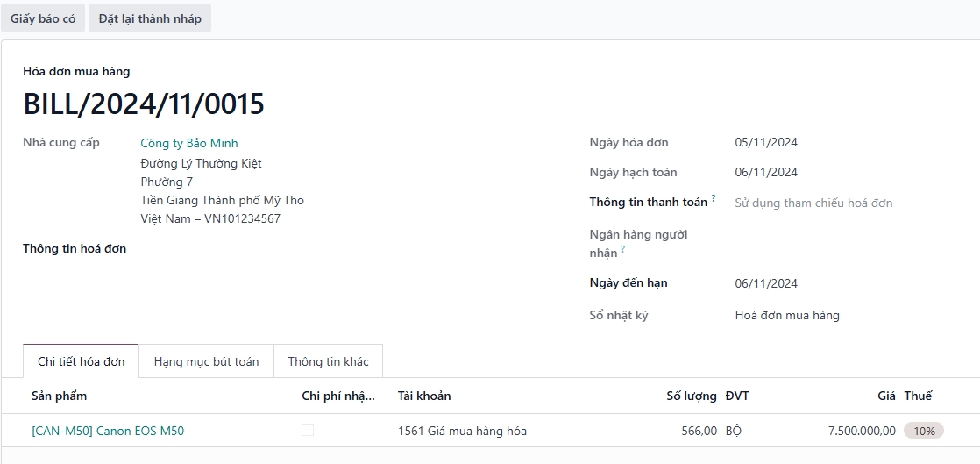Screen dimensions: 980x464
Task: Switch to the Thông tin khác tab
Action: [328, 361]
